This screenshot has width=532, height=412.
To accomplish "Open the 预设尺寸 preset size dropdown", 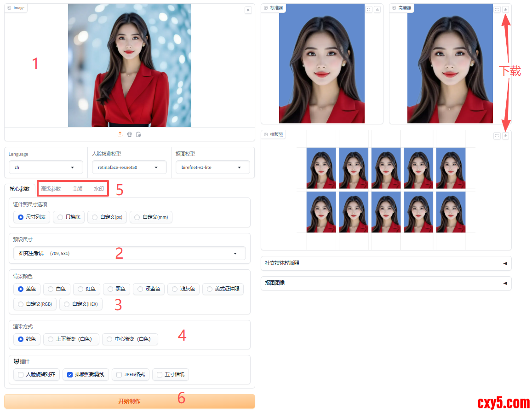I will click(129, 253).
